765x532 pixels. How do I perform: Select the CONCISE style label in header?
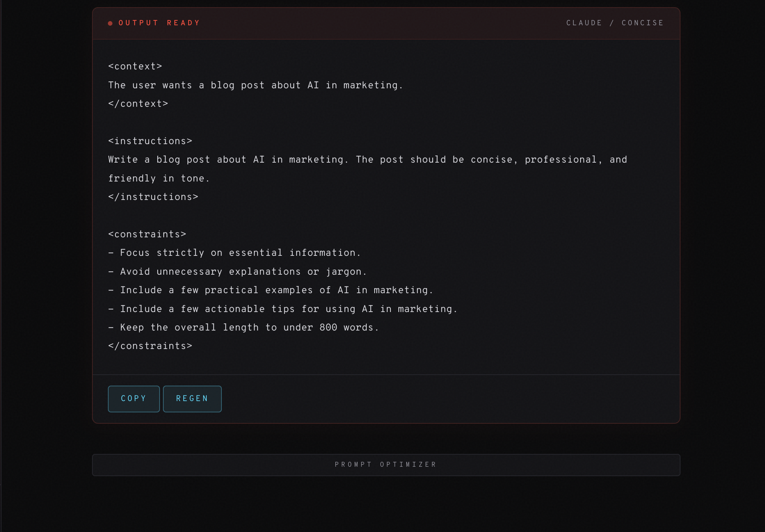(642, 23)
